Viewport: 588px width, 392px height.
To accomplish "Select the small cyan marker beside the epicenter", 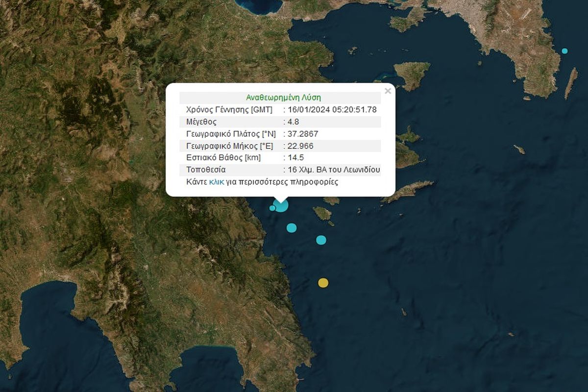I will pyautogui.click(x=272, y=208).
